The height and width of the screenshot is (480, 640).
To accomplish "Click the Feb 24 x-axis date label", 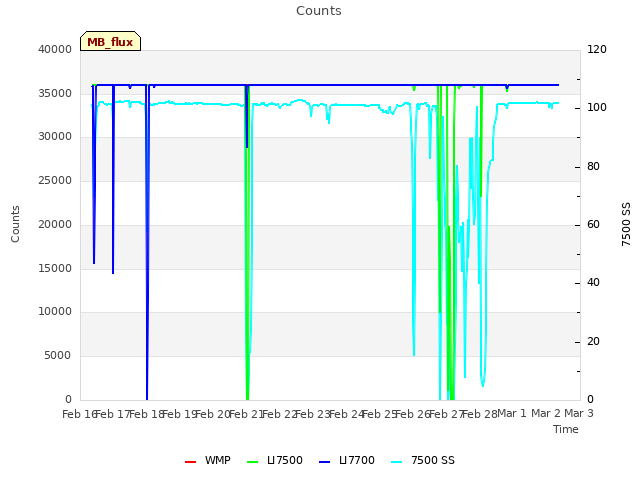I will 346,414.
